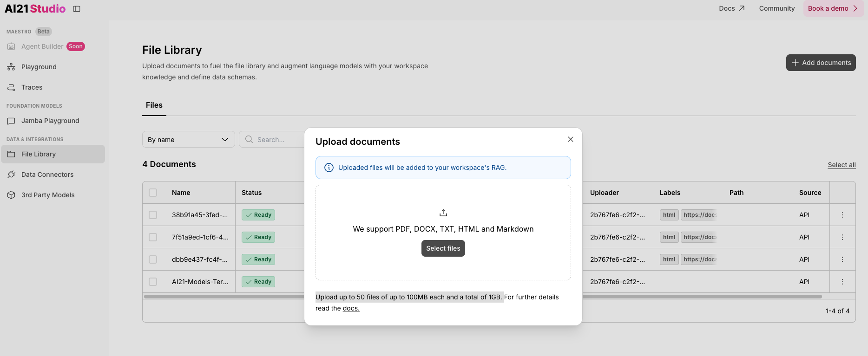Click the Jamba Playground chat icon
This screenshot has width=868, height=356.
coord(11,121)
